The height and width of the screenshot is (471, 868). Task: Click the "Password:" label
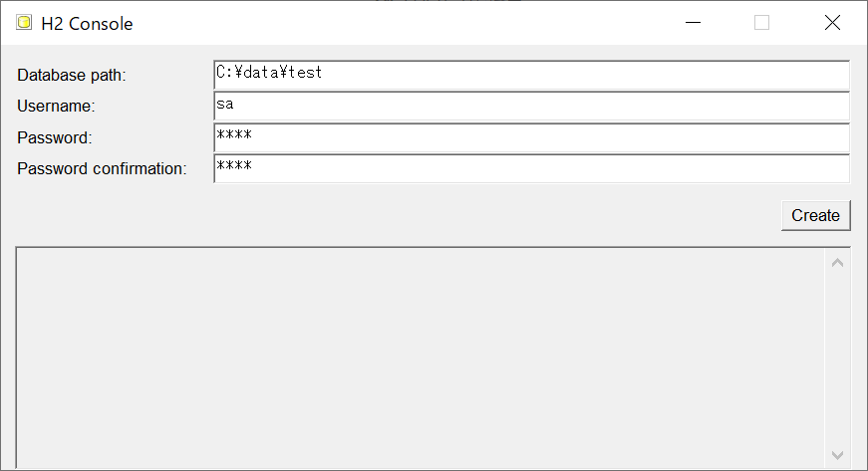click(x=54, y=137)
